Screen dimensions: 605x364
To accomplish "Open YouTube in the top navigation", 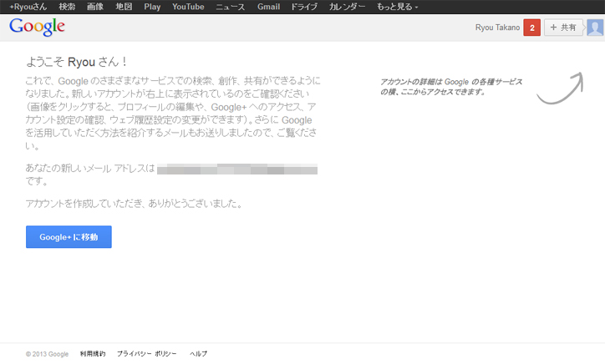I will click(188, 7).
